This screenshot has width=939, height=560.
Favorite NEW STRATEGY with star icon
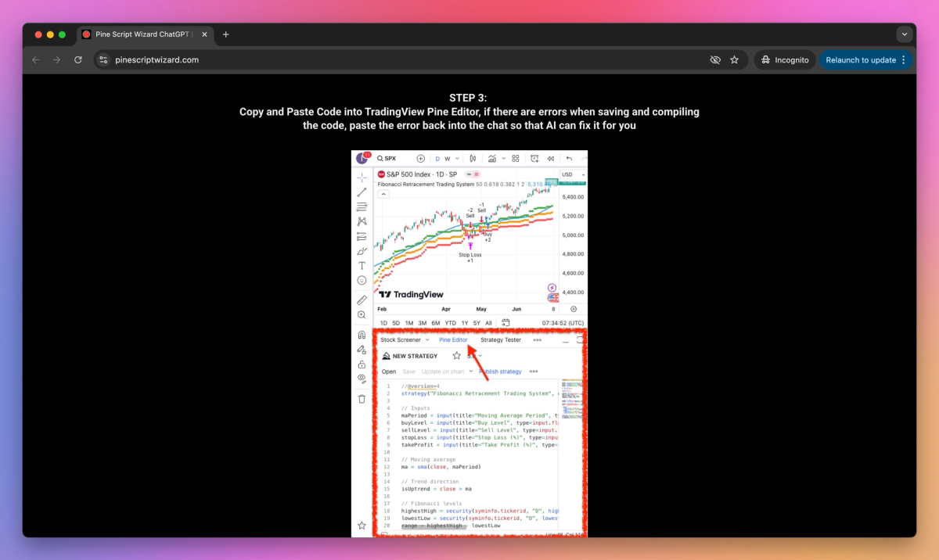point(457,356)
